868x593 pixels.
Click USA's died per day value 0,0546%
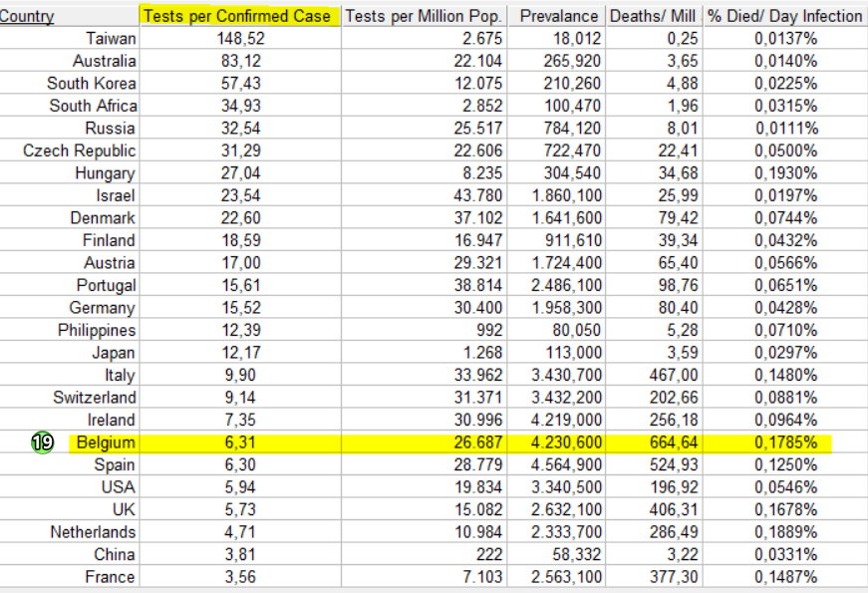pyautogui.click(x=785, y=487)
